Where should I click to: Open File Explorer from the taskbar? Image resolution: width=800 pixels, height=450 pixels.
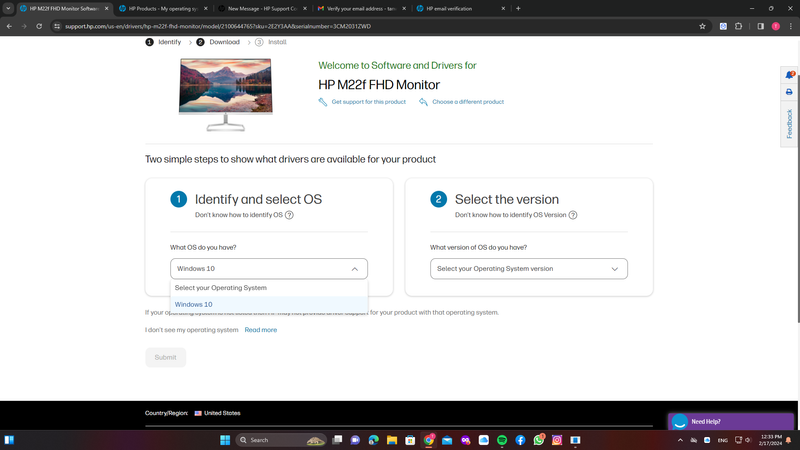(392, 440)
